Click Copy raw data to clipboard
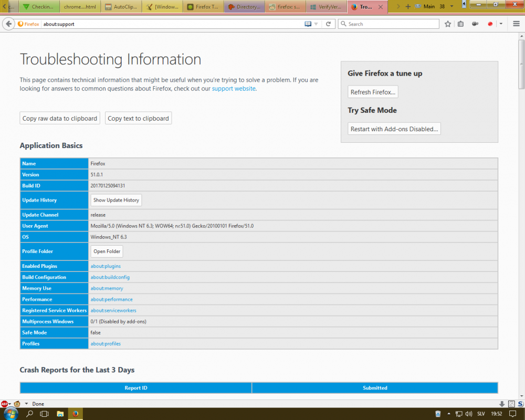The height and width of the screenshot is (420, 525). [x=60, y=118]
